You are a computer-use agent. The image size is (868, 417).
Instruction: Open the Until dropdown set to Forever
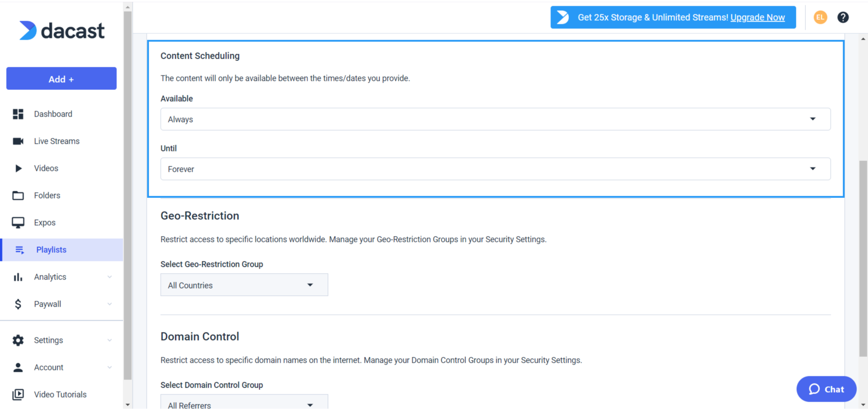pyautogui.click(x=495, y=169)
